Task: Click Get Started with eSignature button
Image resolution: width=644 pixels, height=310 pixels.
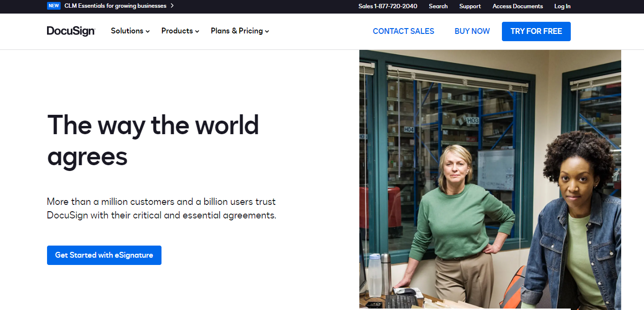Action: [104, 255]
